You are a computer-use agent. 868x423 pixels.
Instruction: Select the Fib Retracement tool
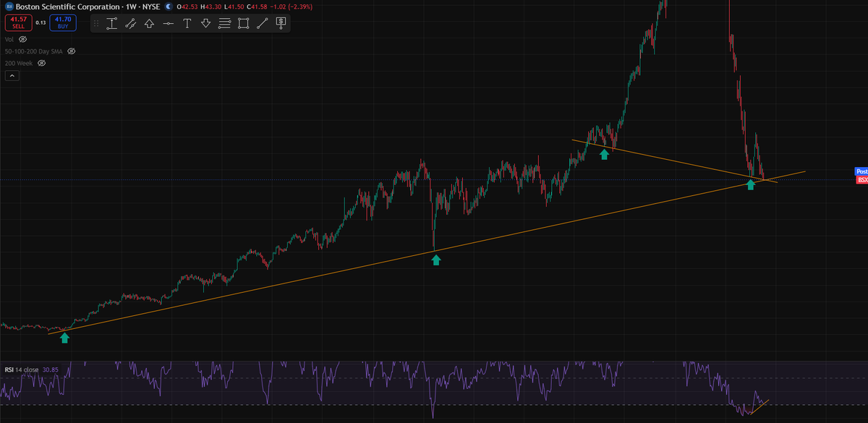click(224, 23)
